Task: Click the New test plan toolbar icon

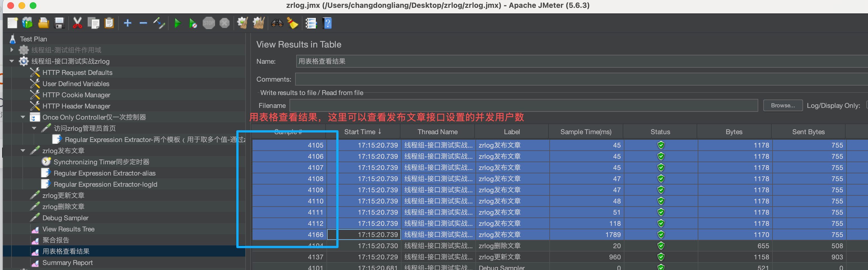Action: [13, 23]
